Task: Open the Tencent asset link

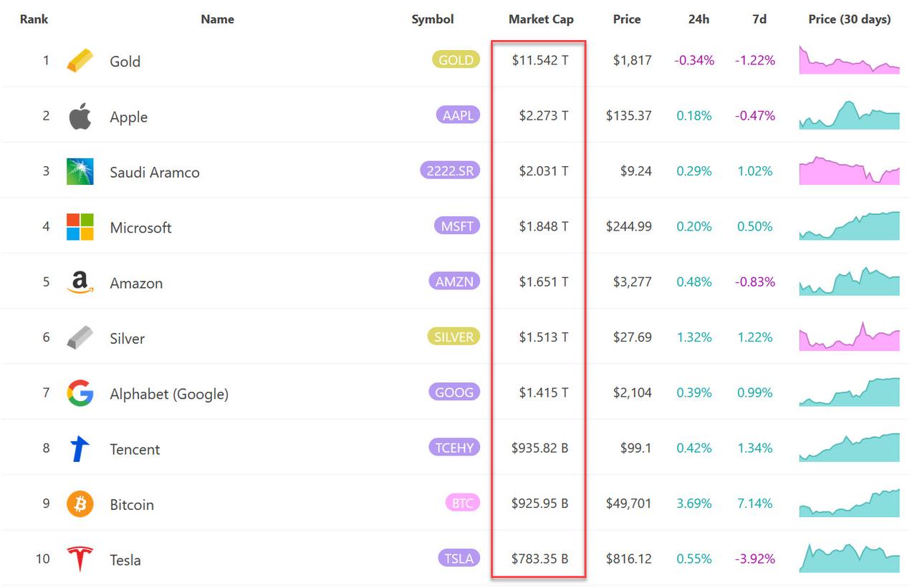Action: [135, 450]
